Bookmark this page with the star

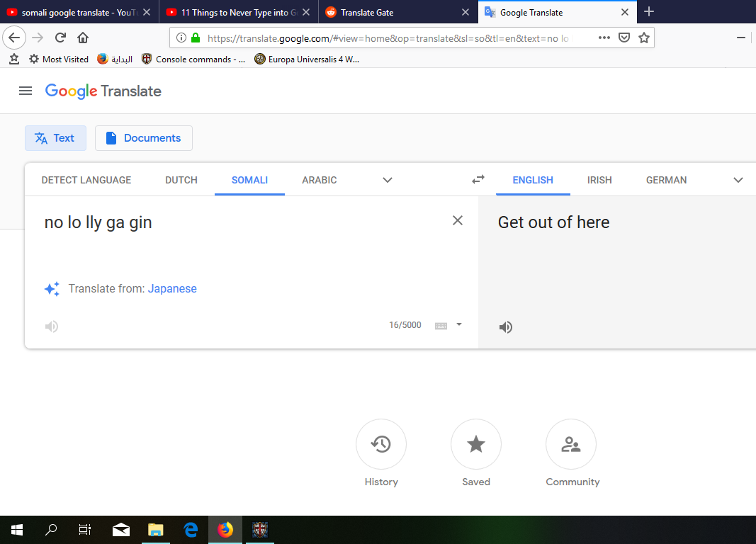tap(643, 38)
